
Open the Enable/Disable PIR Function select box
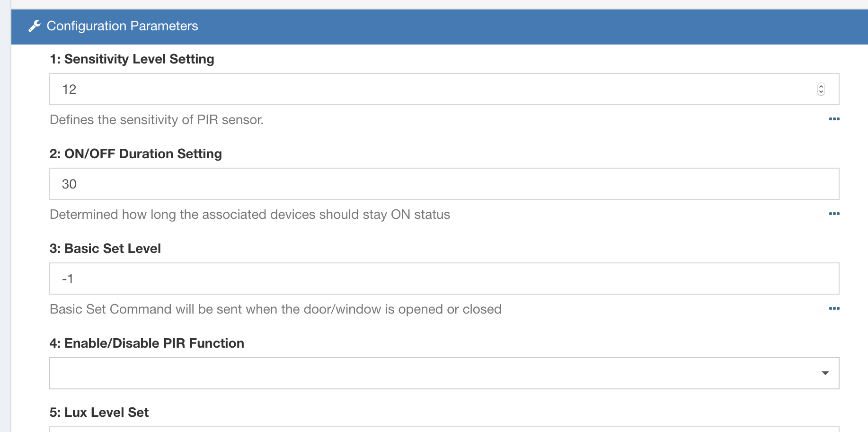click(426, 373)
